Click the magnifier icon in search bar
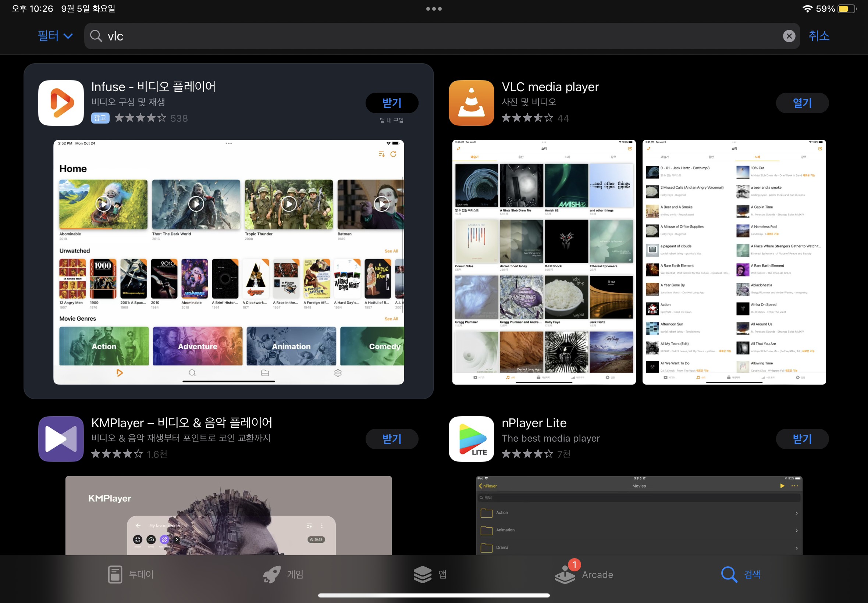This screenshot has height=603, width=868. (96, 36)
